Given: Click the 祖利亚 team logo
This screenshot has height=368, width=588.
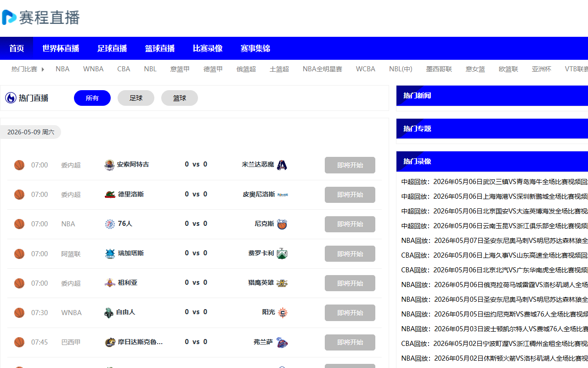Looking at the screenshot, I should 110,283.
